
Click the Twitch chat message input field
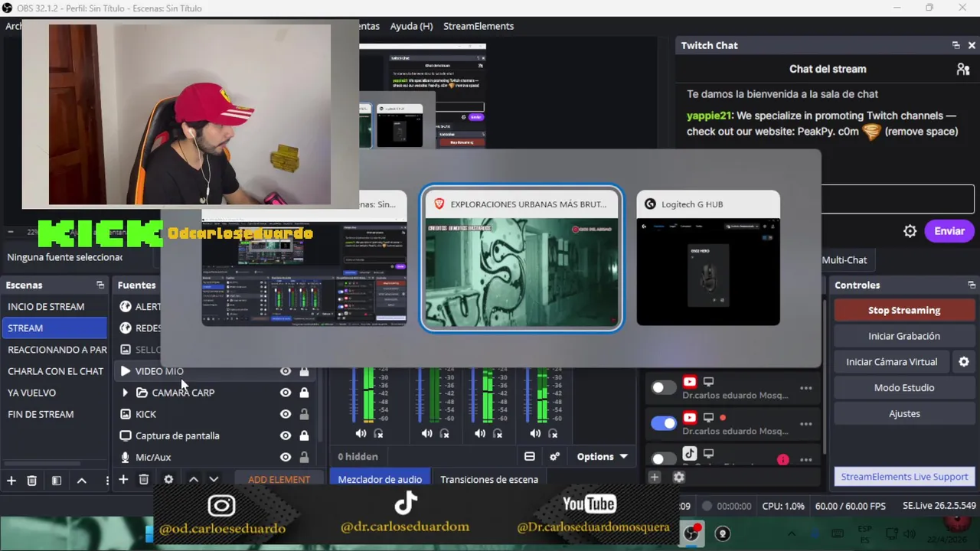coord(897,200)
